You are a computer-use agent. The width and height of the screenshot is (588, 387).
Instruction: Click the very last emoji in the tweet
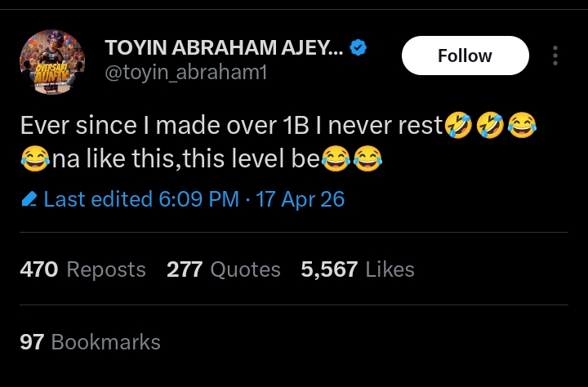point(367,160)
